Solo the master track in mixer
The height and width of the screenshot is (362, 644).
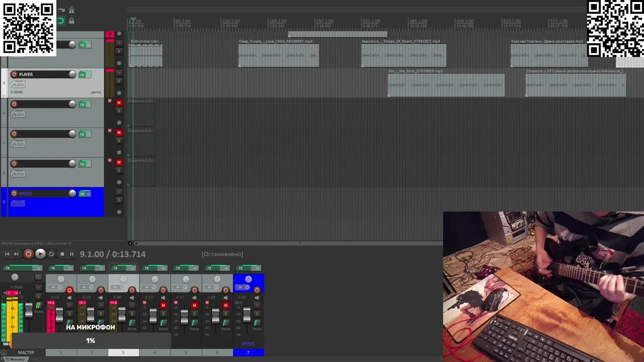point(38,296)
